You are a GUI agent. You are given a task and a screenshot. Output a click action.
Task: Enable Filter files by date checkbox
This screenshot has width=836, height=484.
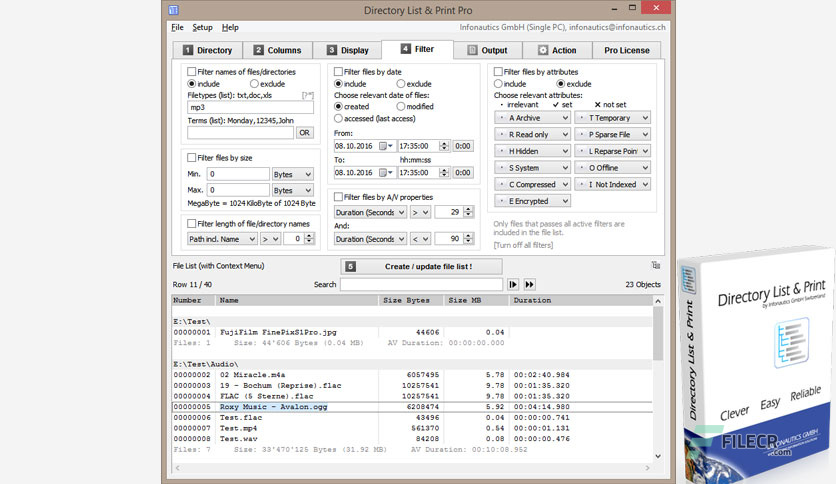point(338,71)
